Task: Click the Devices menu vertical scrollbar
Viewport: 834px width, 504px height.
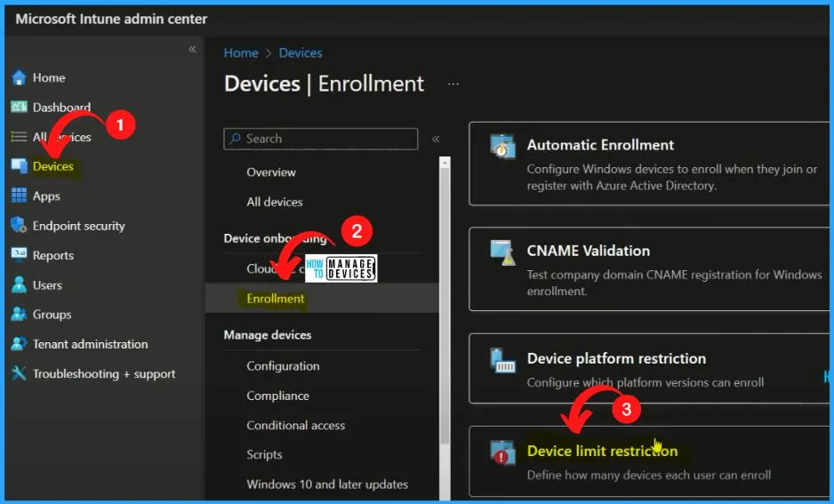Action: pos(445,306)
